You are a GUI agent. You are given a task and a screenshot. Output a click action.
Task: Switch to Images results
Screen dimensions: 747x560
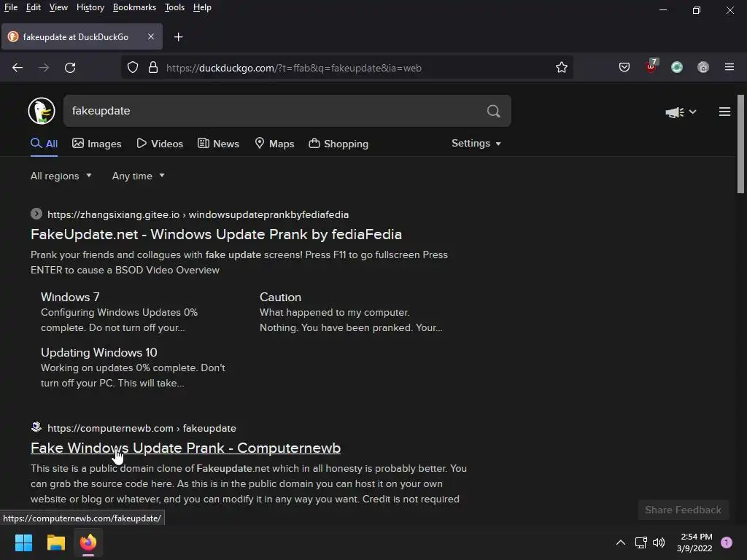(x=97, y=144)
